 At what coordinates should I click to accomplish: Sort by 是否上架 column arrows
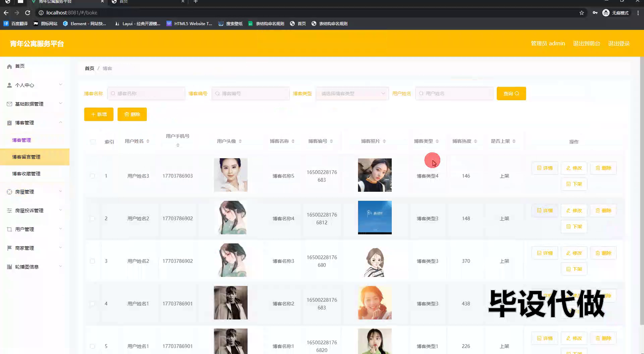click(514, 141)
